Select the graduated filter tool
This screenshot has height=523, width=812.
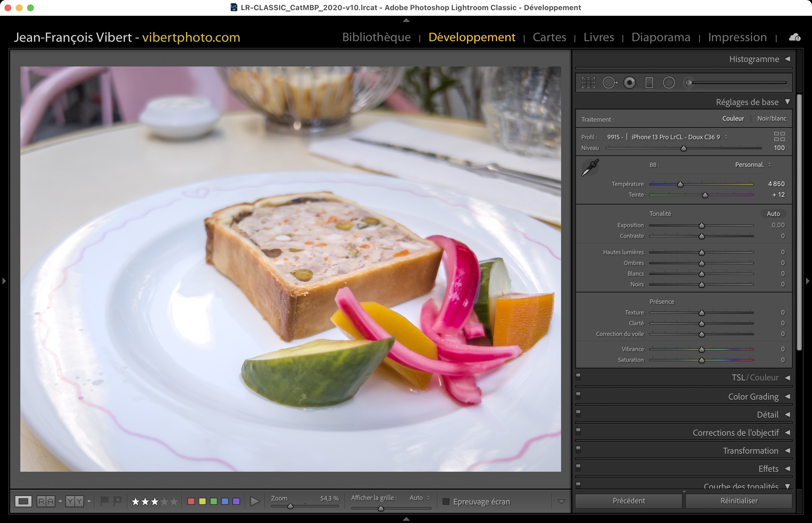pyautogui.click(x=649, y=83)
